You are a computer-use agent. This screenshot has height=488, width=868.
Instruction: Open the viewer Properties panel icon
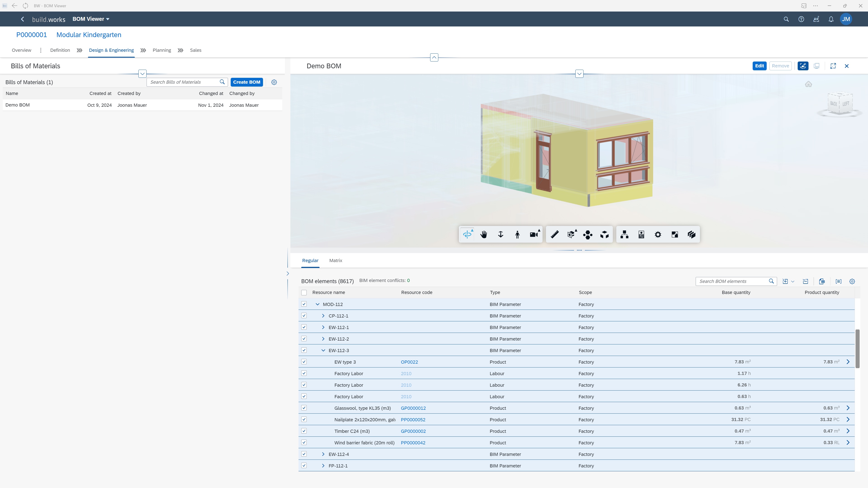coord(641,235)
